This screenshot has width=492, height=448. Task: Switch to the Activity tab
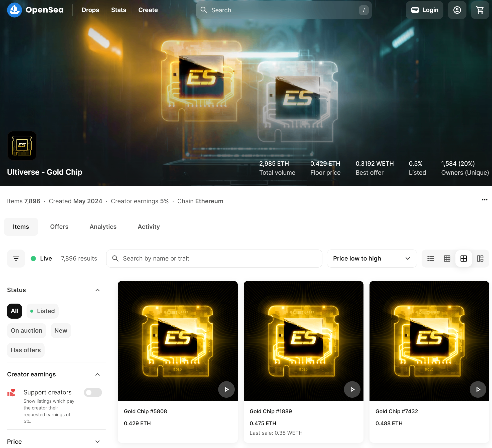point(149,227)
